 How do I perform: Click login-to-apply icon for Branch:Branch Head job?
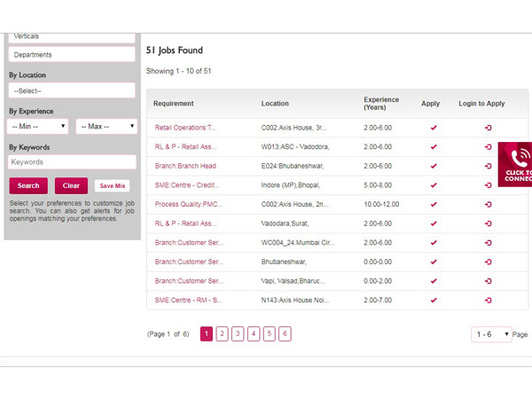(x=488, y=167)
